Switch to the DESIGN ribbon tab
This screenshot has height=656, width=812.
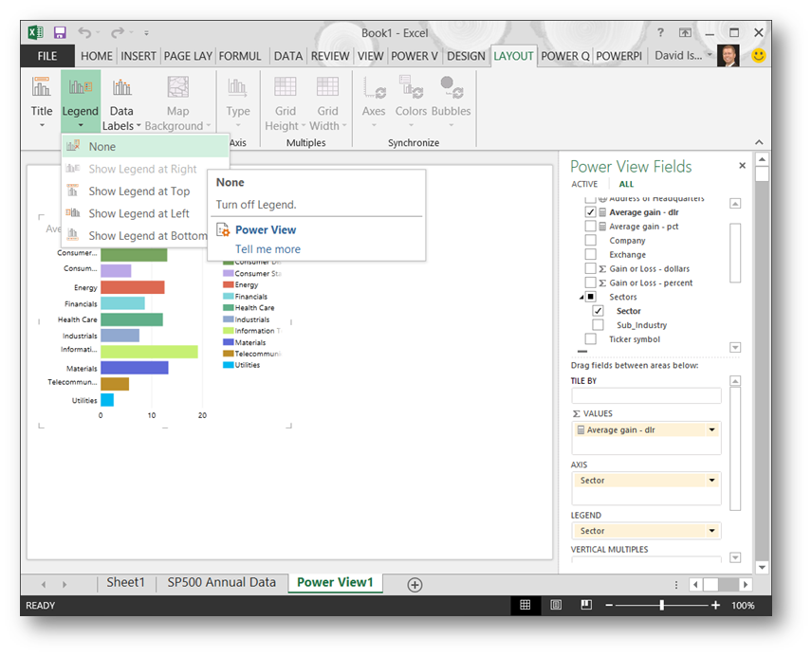click(x=466, y=56)
